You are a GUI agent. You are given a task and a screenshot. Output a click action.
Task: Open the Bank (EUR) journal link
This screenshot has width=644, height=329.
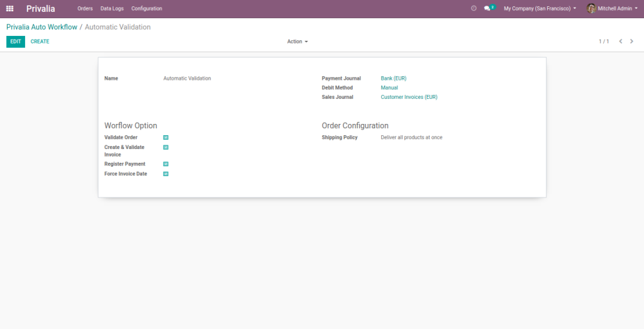(x=394, y=79)
